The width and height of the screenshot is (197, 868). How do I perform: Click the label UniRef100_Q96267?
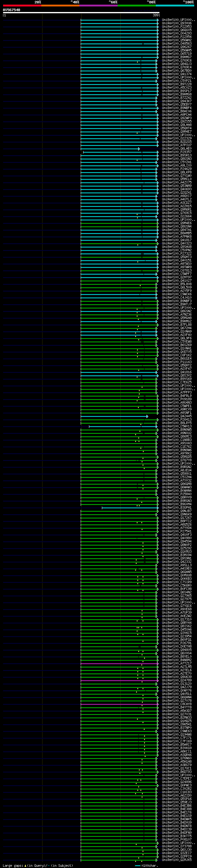point(176,47)
